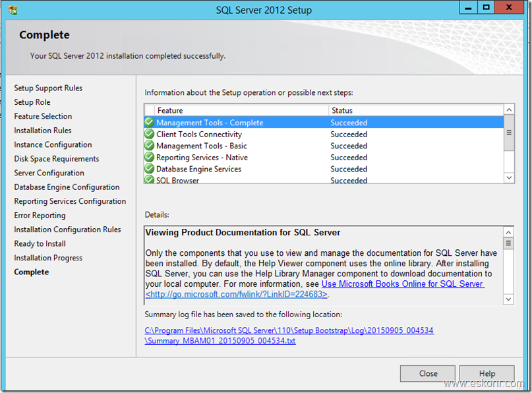Screen dimensions: 532x393
Task: Click the Reporting Services Configuration step
Action: 70,201
